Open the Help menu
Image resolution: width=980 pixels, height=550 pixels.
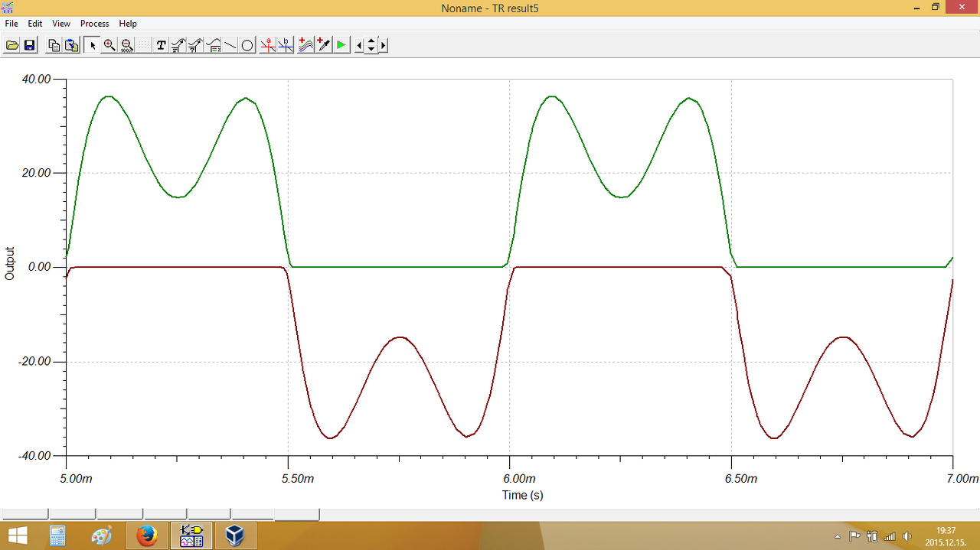(x=128, y=24)
